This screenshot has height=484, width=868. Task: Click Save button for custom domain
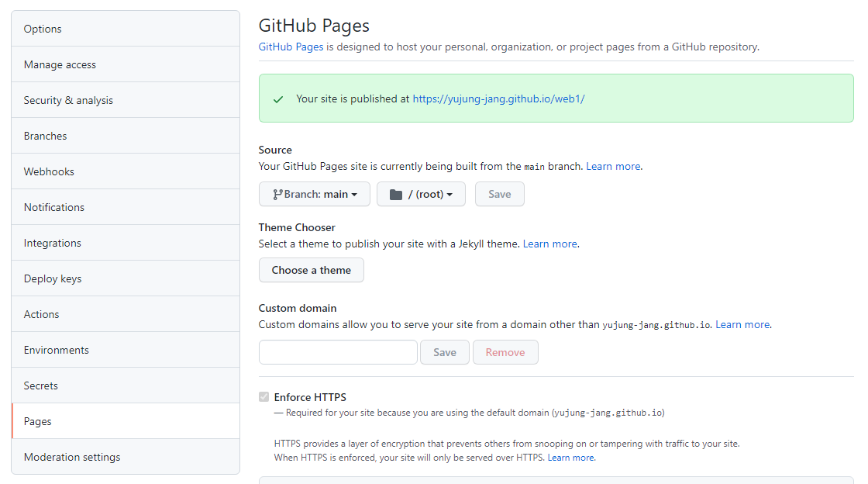pos(445,352)
